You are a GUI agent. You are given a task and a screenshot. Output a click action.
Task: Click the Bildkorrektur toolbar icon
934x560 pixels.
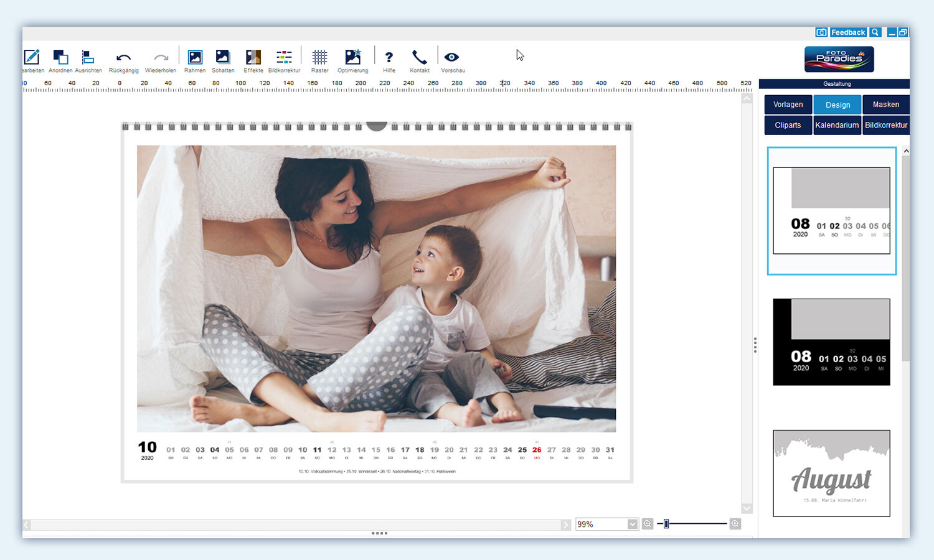[284, 58]
